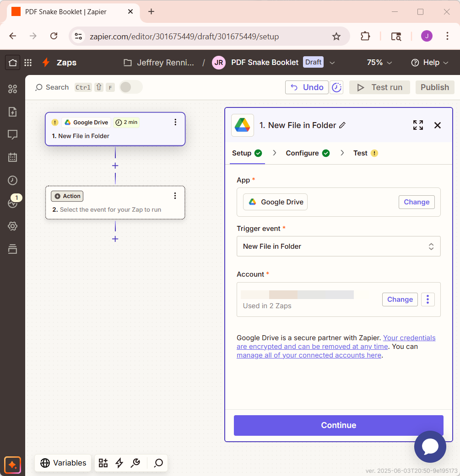Switch to the Test tab
Image resolution: width=460 pixels, height=476 pixels.
[366, 153]
